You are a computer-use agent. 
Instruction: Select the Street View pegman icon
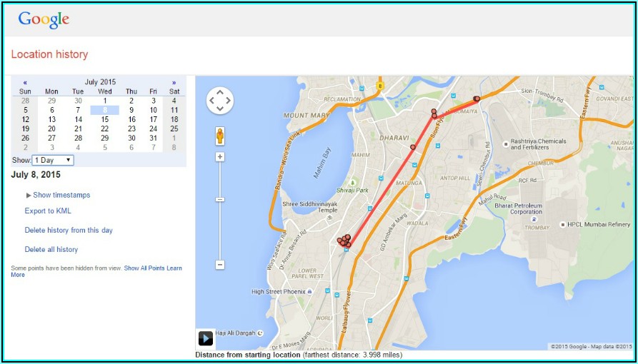pos(220,135)
